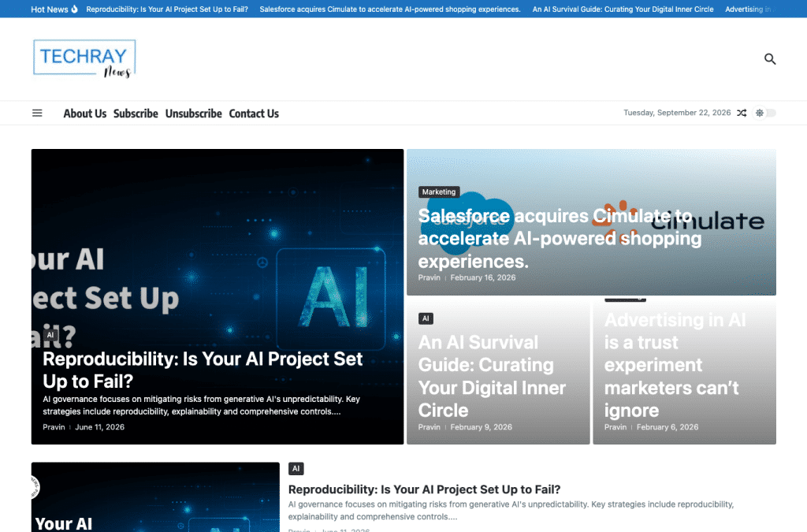
Task: Open the Unsubscribe menu item
Action: 194,113
